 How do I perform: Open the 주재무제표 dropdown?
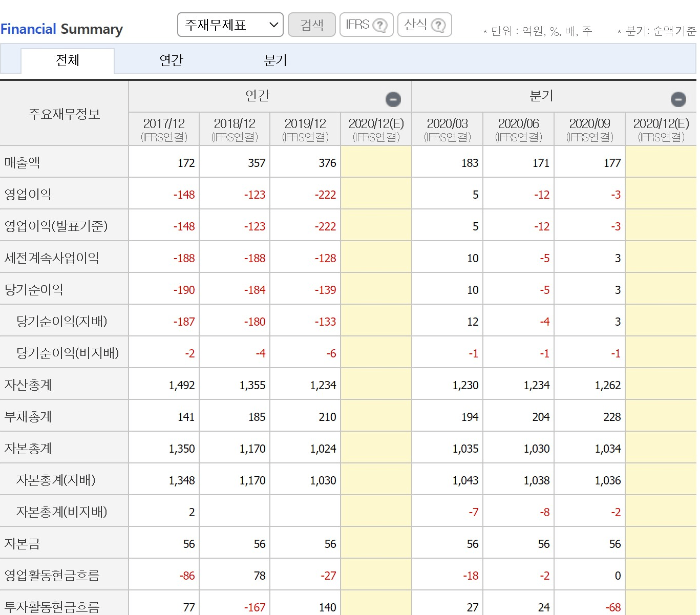click(x=230, y=25)
